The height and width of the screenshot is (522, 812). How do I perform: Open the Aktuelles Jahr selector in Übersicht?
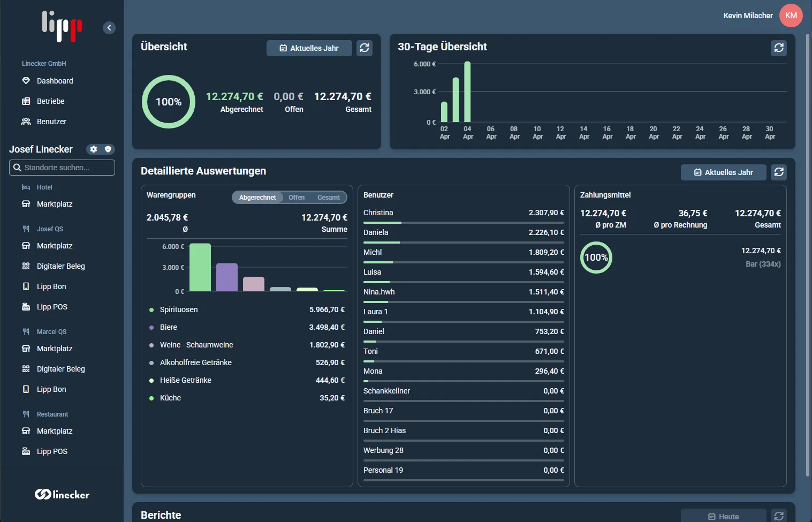[309, 48]
